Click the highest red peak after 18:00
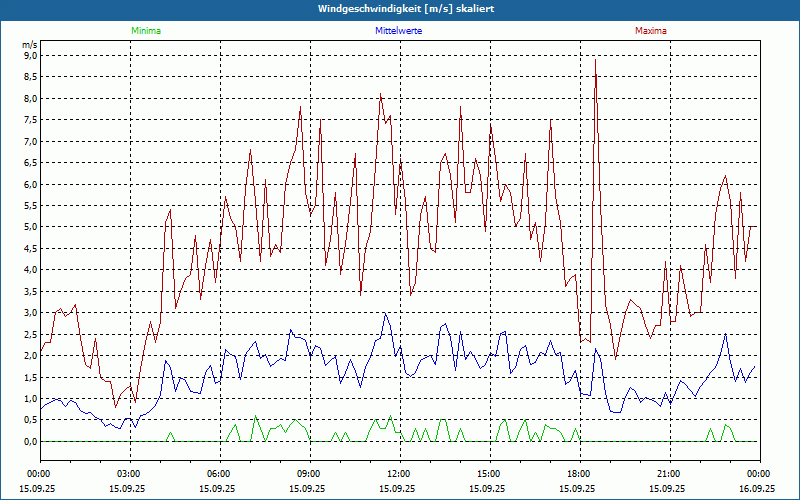The height and width of the screenshot is (500, 800). tap(596, 60)
